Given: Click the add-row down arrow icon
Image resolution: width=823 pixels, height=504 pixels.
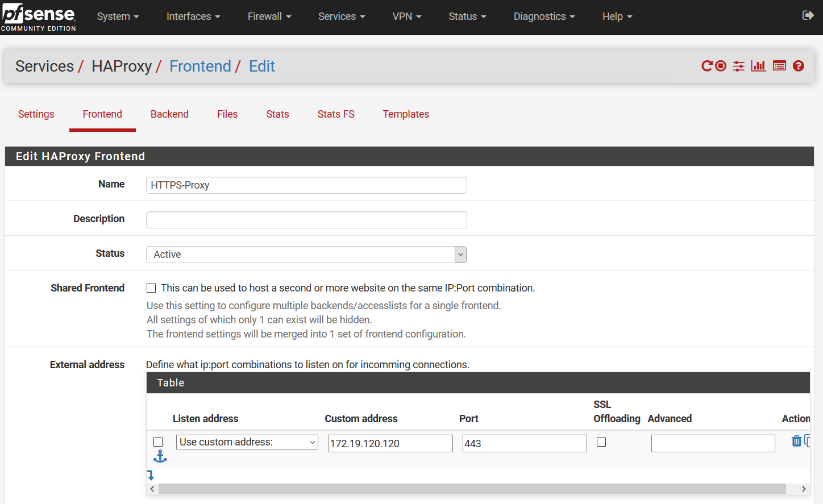Looking at the screenshot, I should tap(151, 475).
